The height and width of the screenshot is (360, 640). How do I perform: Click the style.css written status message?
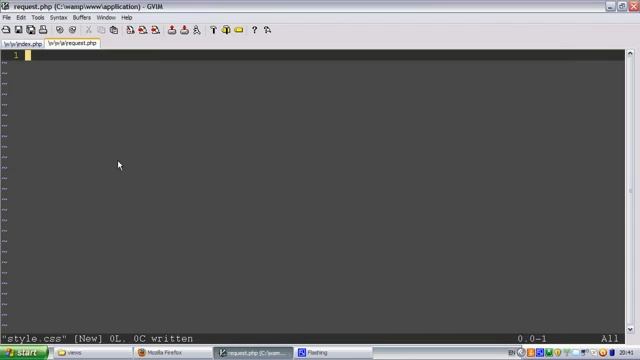pos(97,339)
